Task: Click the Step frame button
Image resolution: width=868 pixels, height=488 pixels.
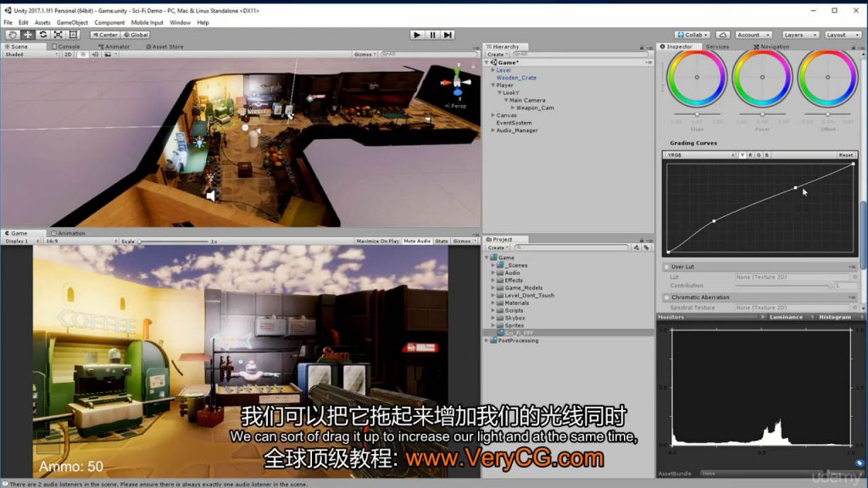Action: coord(448,35)
